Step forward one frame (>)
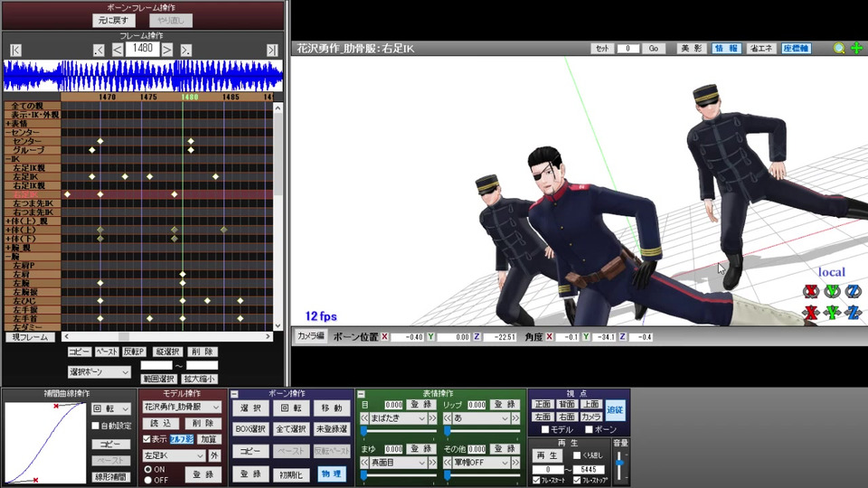The image size is (868, 488). (x=167, y=50)
